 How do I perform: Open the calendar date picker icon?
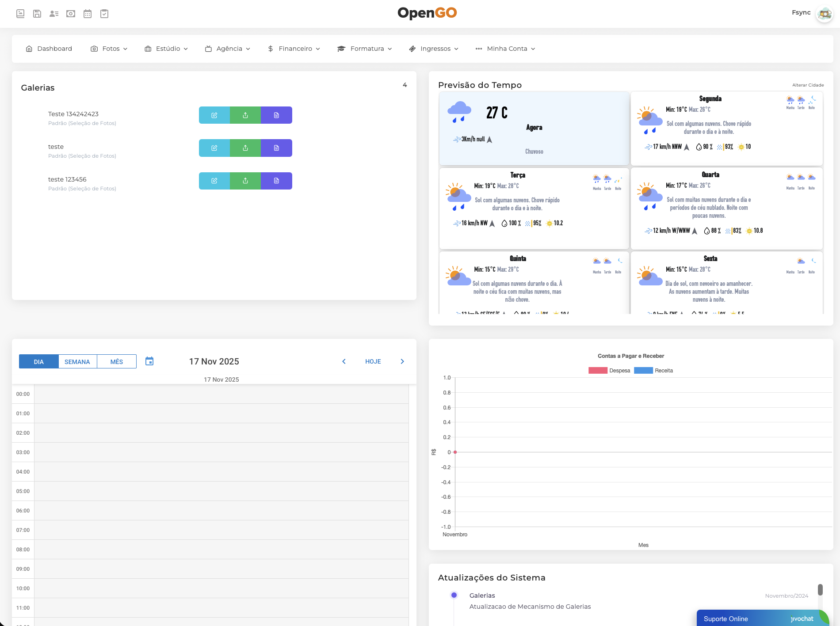click(x=149, y=361)
